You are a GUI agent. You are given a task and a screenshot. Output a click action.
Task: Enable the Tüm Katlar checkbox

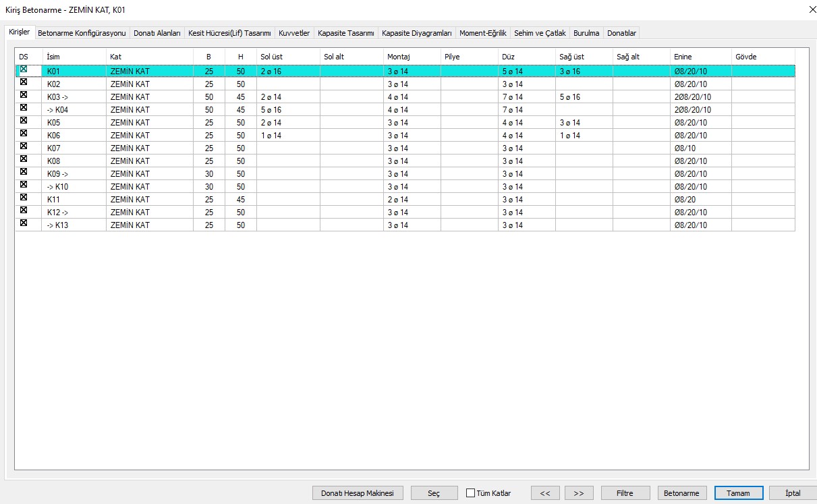471,493
